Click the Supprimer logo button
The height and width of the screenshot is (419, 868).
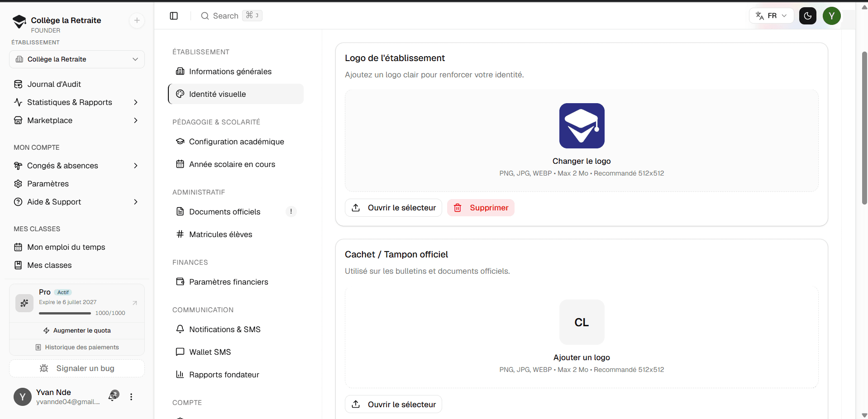[x=481, y=208]
